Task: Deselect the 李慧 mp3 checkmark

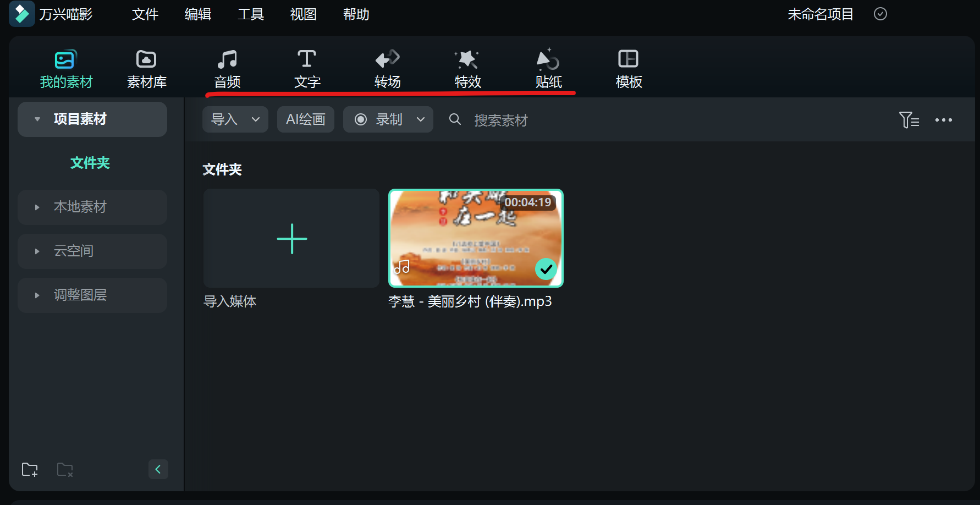Action: 546,269
